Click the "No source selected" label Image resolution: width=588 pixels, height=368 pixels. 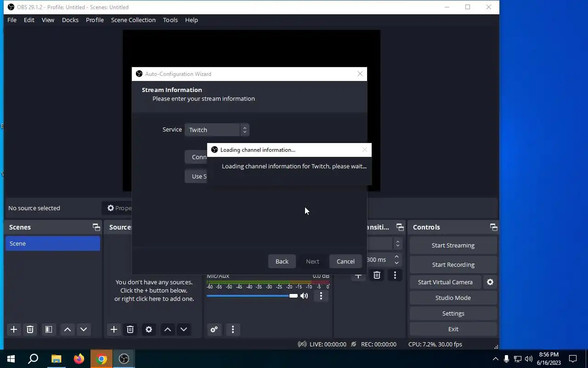(x=34, y=208)
